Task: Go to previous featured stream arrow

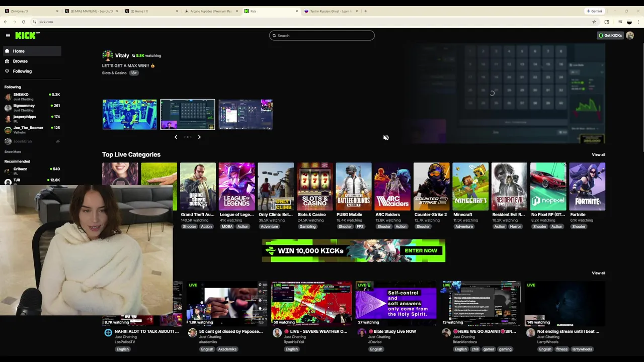Action: pos(176,137)
